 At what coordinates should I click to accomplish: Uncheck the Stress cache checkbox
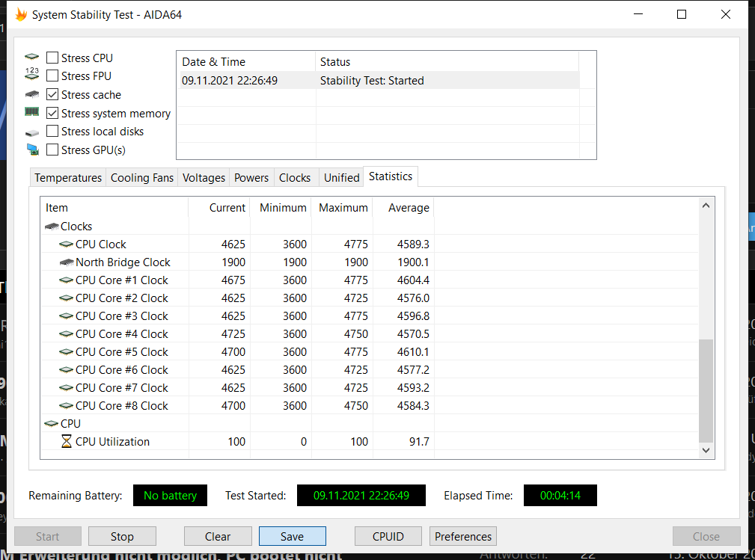click(x=52, y=94)
